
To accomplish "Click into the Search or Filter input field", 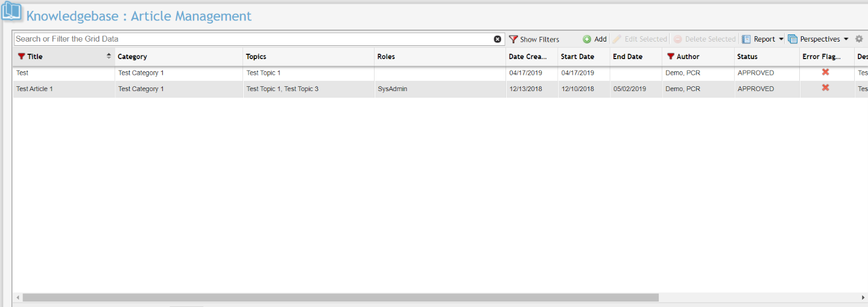I will coord(253,39).
